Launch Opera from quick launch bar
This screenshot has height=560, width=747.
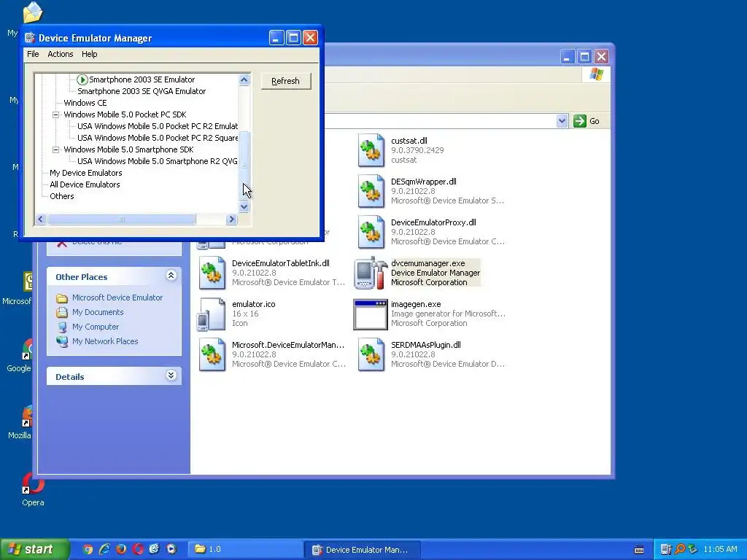point(138,550)
